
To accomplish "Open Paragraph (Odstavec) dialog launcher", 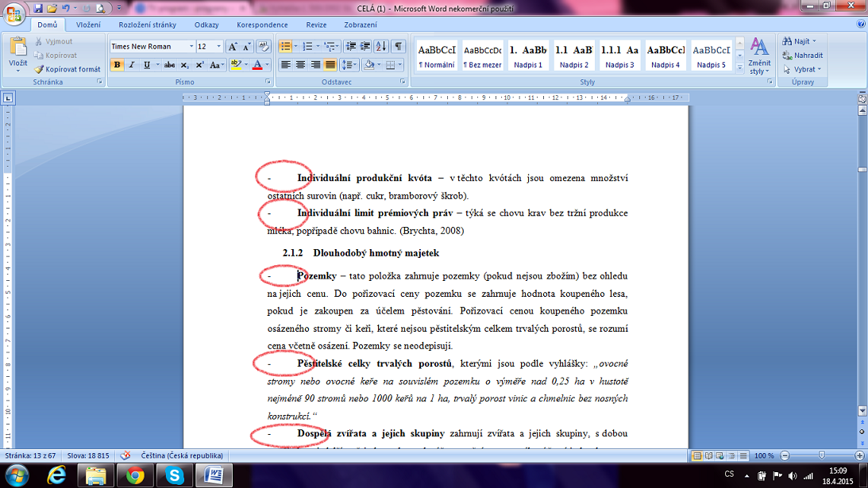I will pos(403,81).
